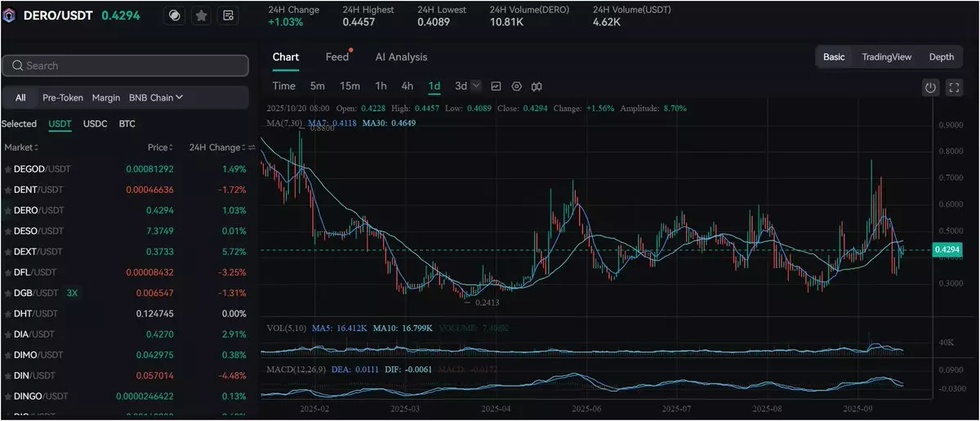Open chart indicators icon in toolbar
This screenshot has height=421, width=980.
tap(496, 86)
